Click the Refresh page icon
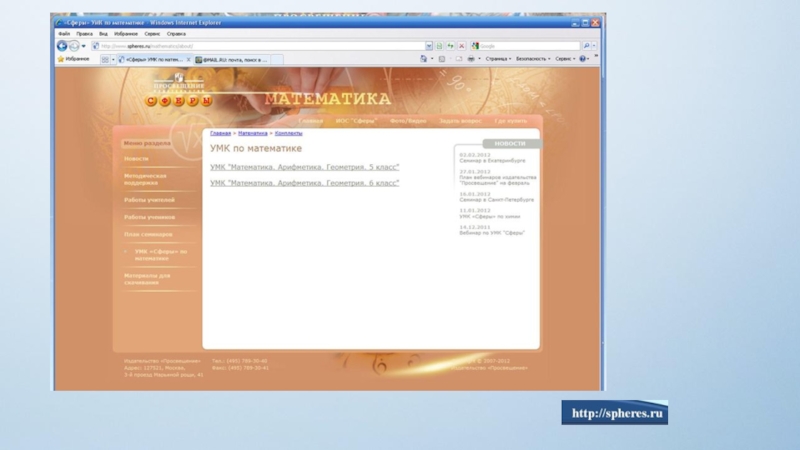Viewport: 800px width, 450px height. click(450, 46)
